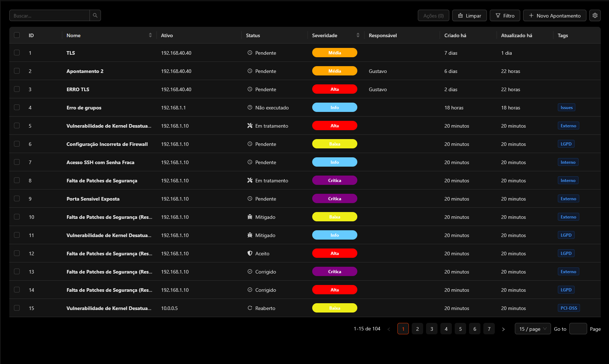
Task: Open the settings gear icon
Action: point(595,15)
